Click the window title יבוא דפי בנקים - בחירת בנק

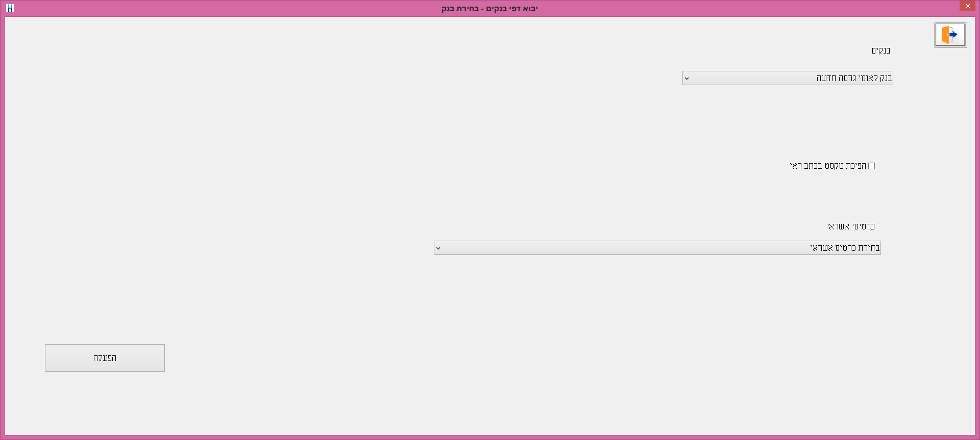[x=489, y=9]
